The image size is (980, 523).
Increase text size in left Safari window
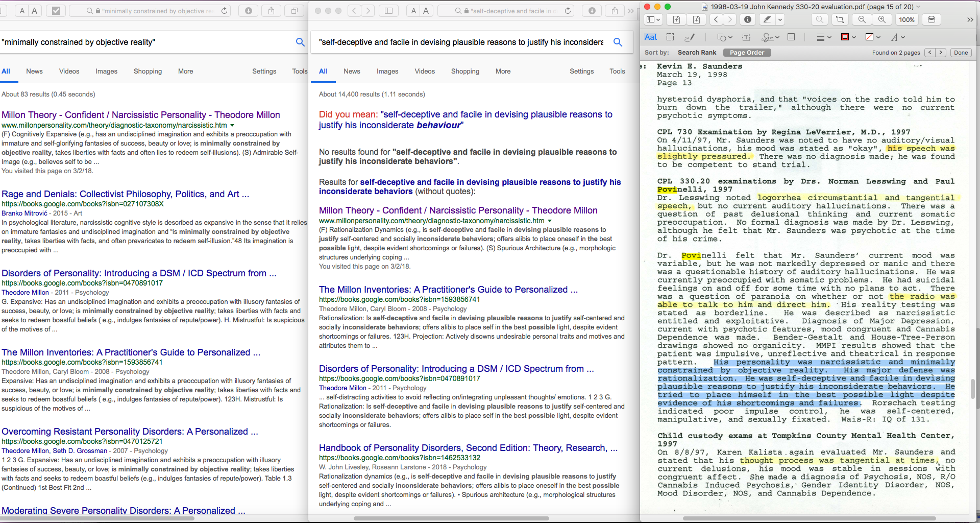[34, 11]
